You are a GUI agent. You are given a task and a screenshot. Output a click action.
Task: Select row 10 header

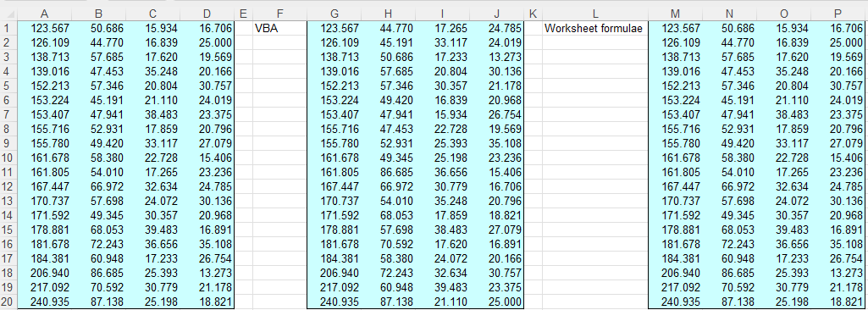coord(8,158)
